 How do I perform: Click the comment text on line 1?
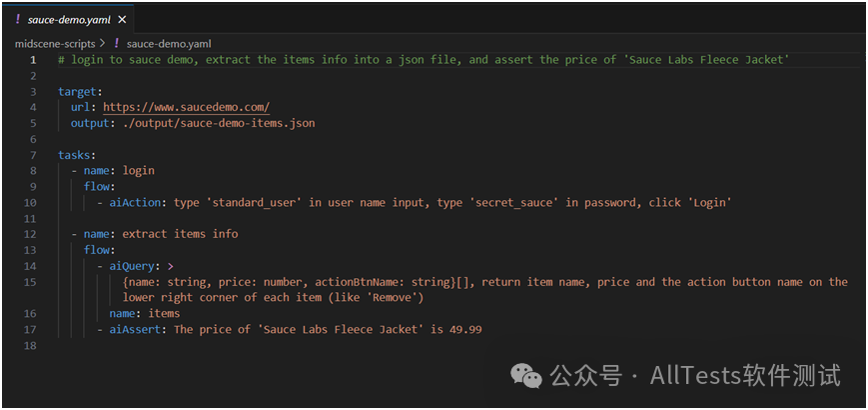[x=423, y=60]
